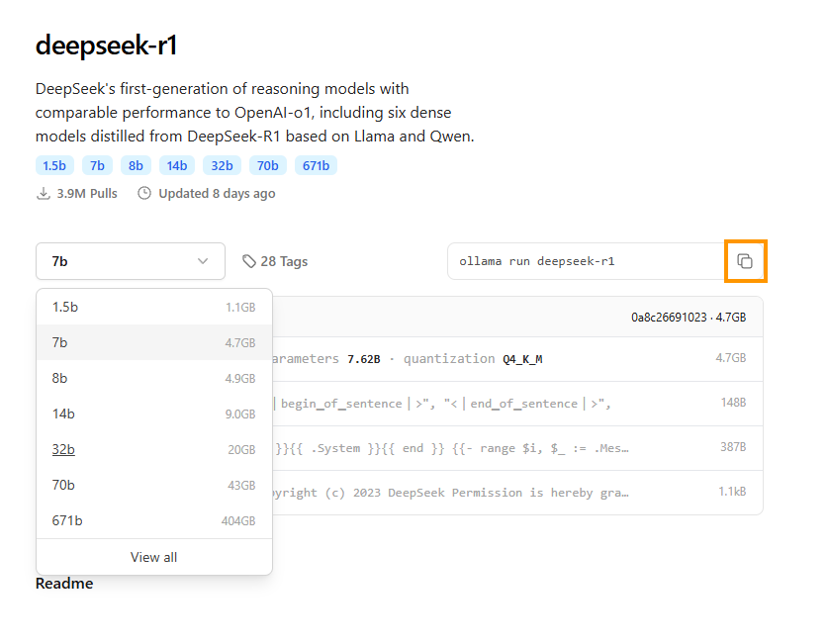Click the clock icon beside Updated

click(x=144, y=193)
